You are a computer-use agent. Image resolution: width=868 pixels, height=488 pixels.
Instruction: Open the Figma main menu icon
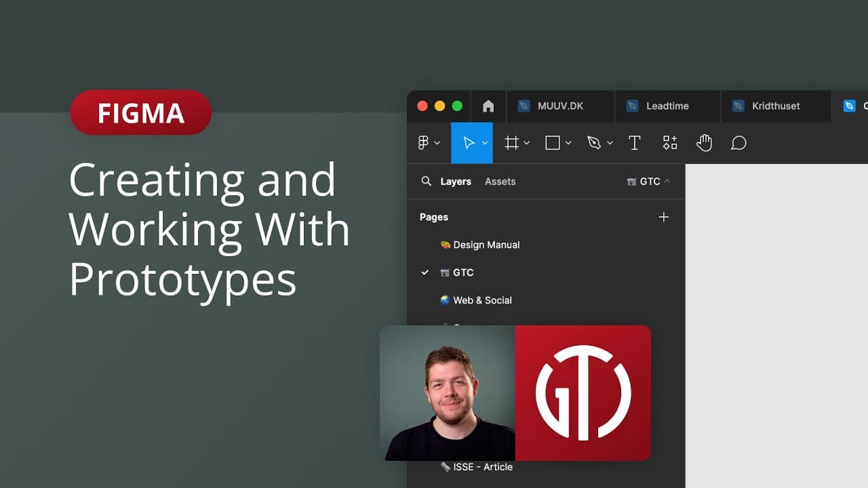(424, 143)
